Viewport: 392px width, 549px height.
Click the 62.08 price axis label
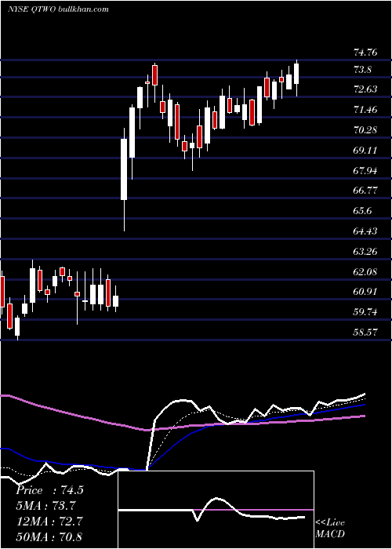366,271
